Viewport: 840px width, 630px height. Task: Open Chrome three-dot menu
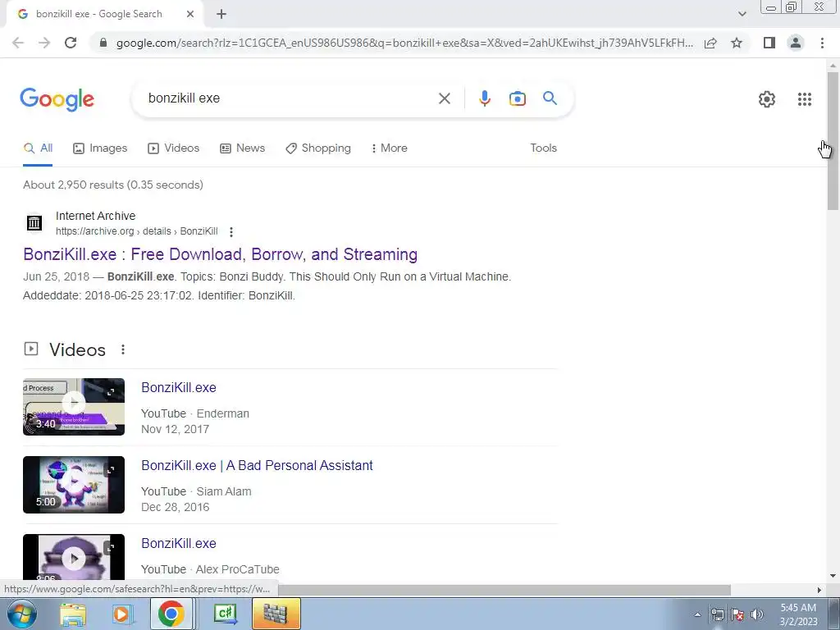click(822, 43)
